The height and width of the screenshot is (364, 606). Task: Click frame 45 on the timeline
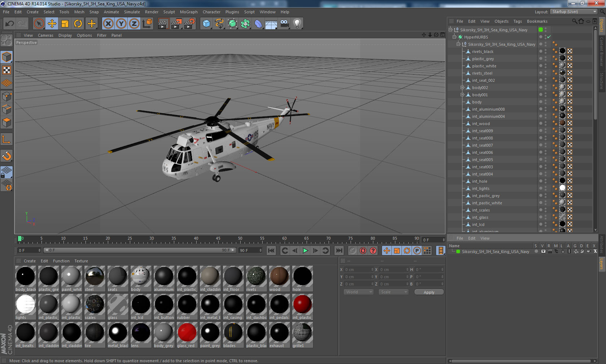[x=218, y=239]
